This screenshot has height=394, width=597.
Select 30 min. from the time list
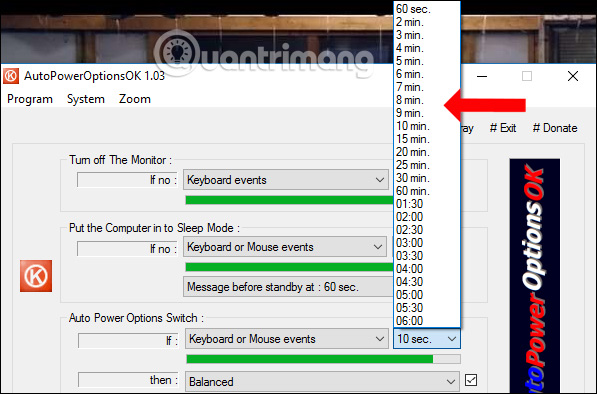pos(427,178)
